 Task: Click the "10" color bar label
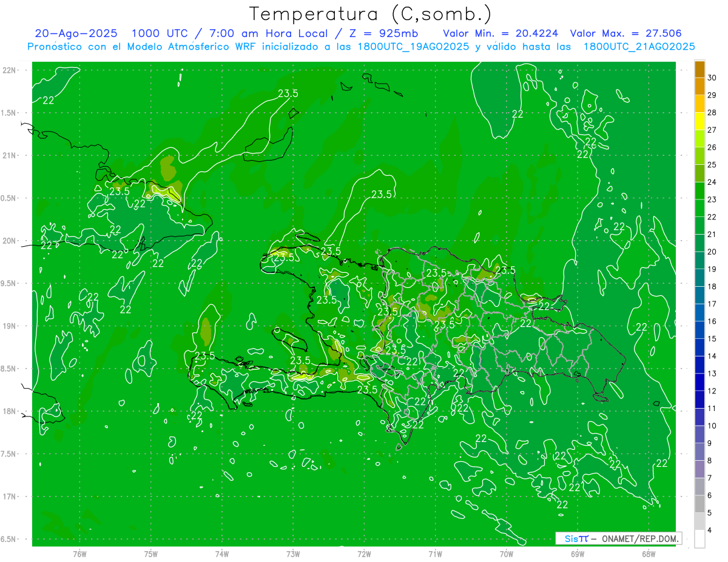click(712, 426)
